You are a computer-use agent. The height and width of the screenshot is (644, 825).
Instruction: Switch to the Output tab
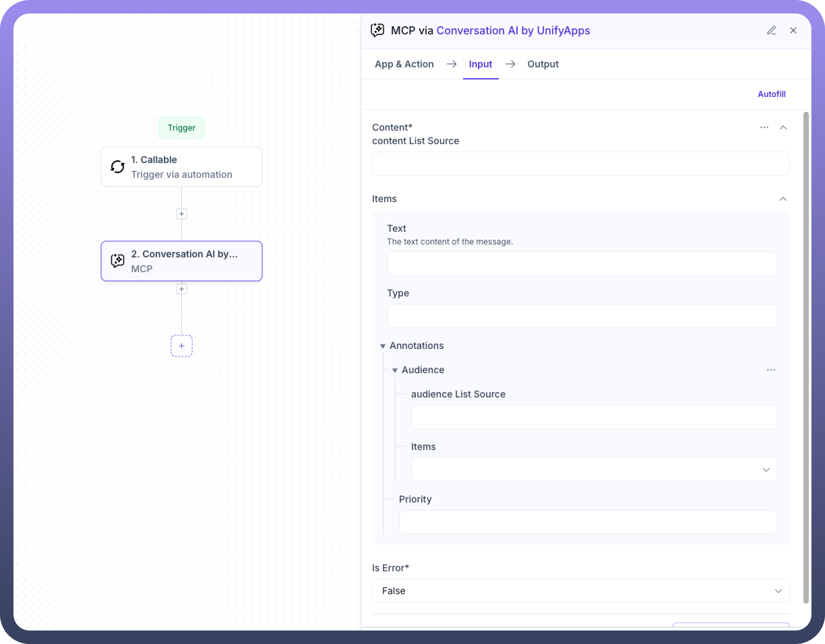click(x=543, y=64)
